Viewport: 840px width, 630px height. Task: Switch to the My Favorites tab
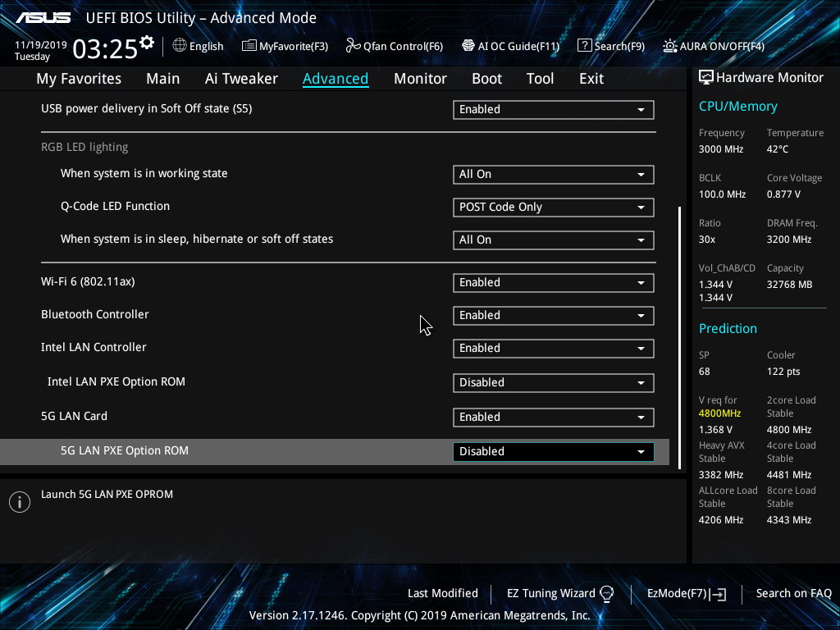(79, 79)
